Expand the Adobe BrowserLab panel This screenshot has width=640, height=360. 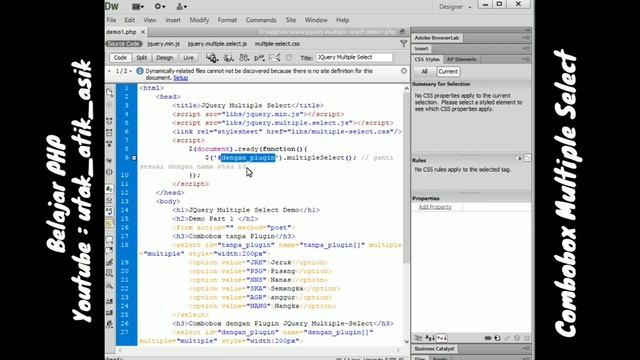pyautogui.click(x=437, y=38)
